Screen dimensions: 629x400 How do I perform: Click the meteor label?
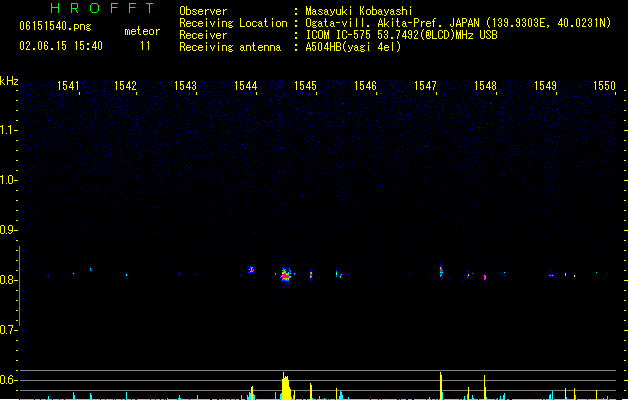(142, 31)
